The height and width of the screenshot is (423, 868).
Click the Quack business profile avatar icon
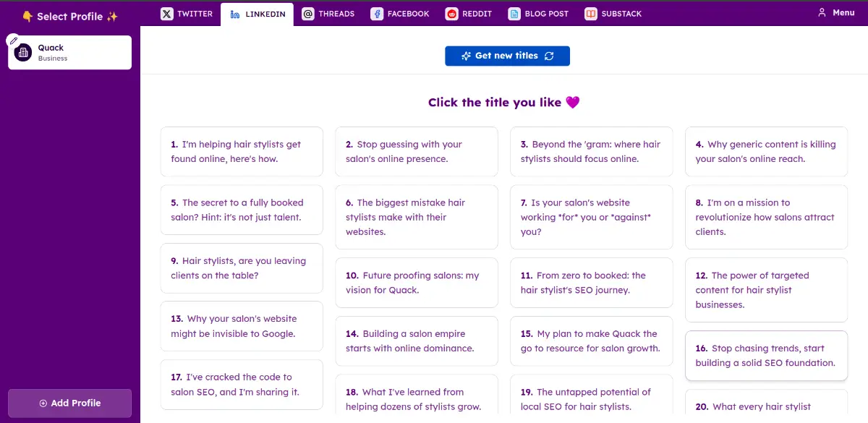(23, 52)
